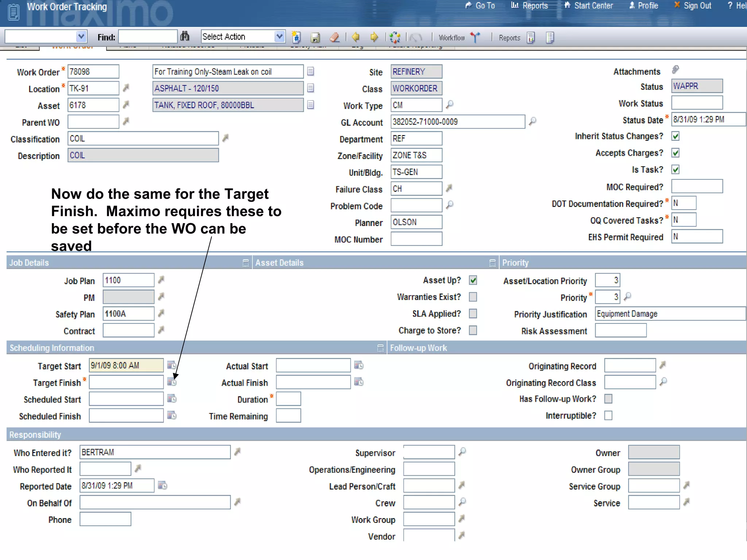Open Go To menu
This screenshot has width=747, height=560.
point(480,5)
